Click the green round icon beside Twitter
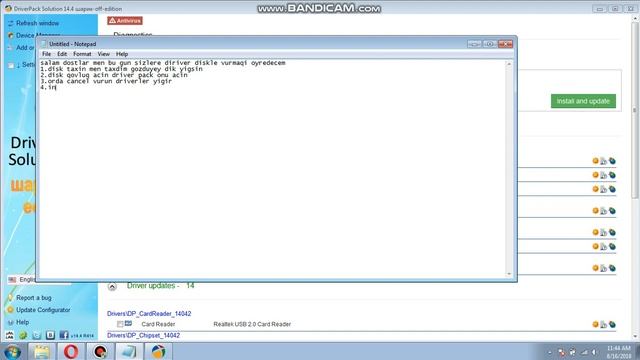 point(23,335)
